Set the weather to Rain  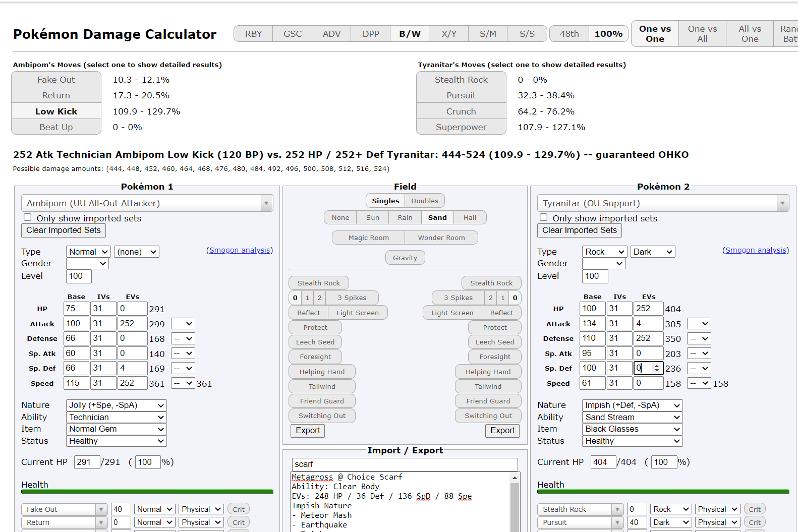(x=405, y=217)
